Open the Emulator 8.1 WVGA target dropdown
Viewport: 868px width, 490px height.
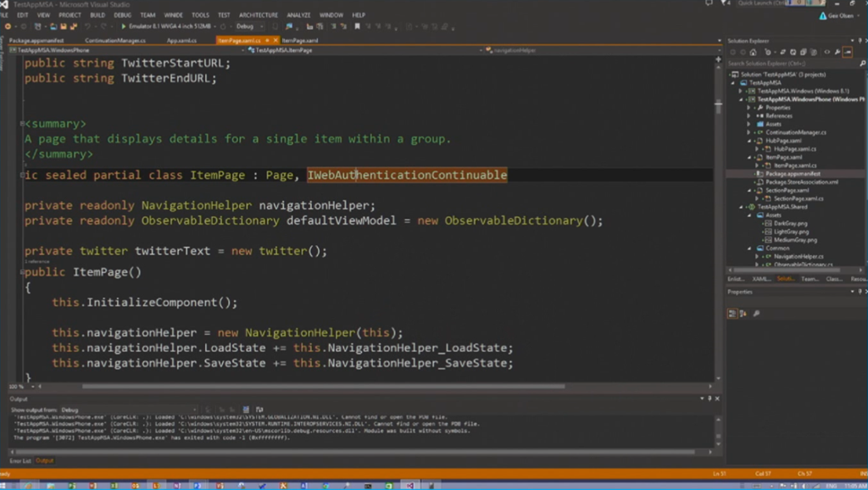pos(214,26)
